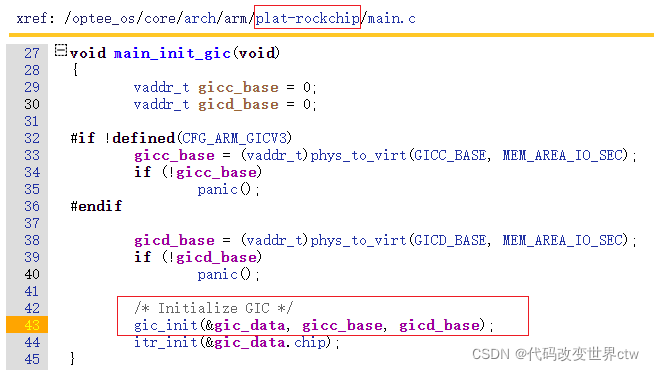The width and height of the screenshot is (654, 371).
Task: Click phys_to_virt call on line 33
Action: pos(358,156)
